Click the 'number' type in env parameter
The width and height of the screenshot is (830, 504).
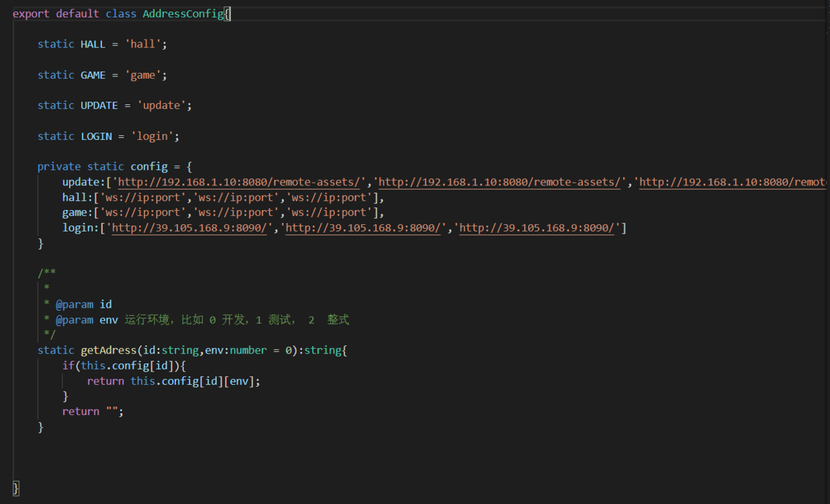tap(248, 350)
